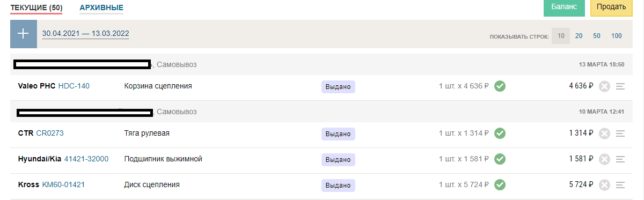The height and width of the screenshot is (200, 644).
Task: Click the plus icon to add order
Action: click(x=24, y=34)
